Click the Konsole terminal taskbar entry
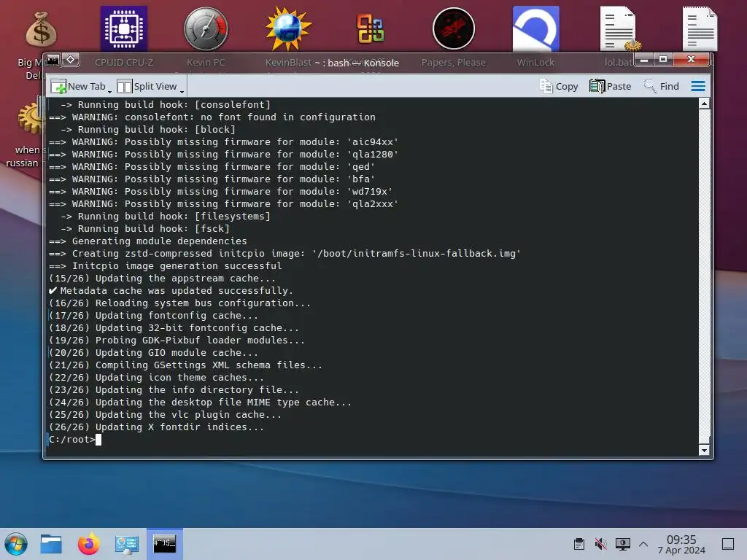Screen dimensions: 747x560 point(164,544)
